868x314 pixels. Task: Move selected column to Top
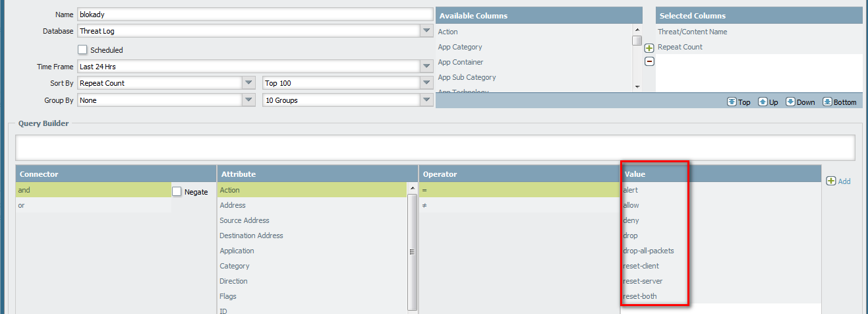738,102
